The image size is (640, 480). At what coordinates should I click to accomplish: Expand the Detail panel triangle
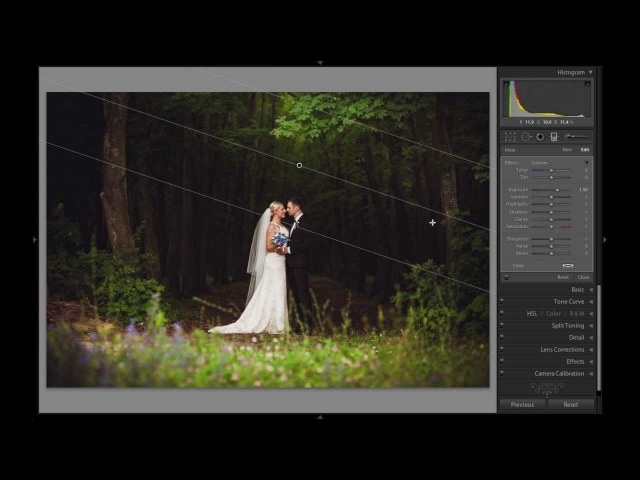[591, 338]
